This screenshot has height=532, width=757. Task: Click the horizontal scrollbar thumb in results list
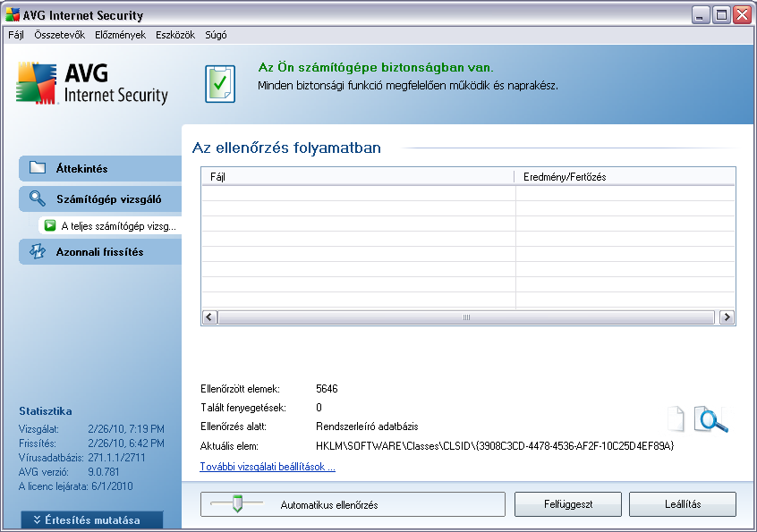pyautogui.click(x=466, y=317)
